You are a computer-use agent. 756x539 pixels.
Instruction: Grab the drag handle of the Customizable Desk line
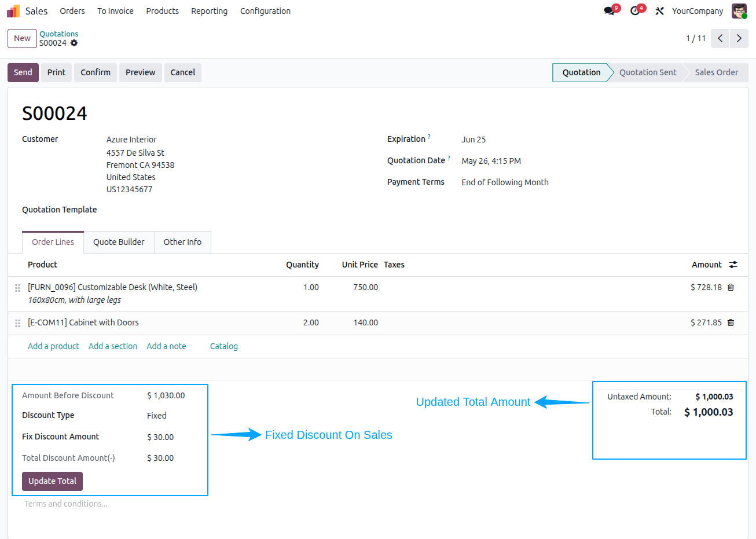pyautogui.click(x=18, y=288)
